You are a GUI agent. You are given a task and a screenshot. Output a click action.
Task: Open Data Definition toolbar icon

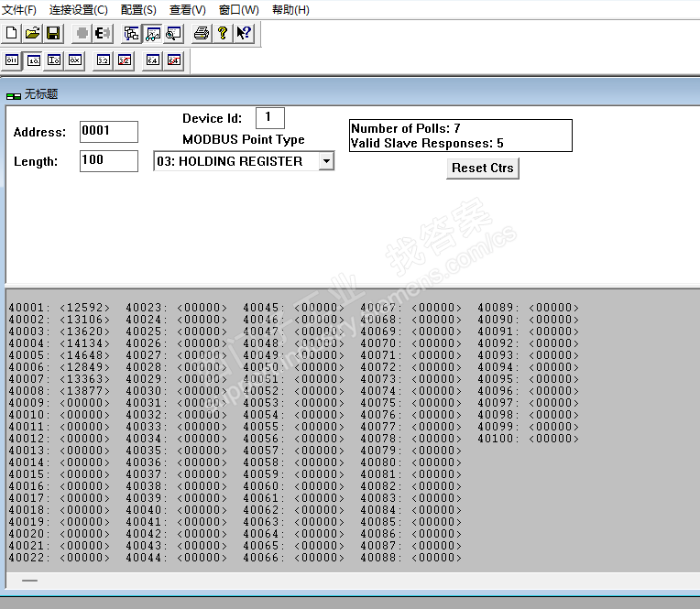pyautogui.click(x=131, y=34)
